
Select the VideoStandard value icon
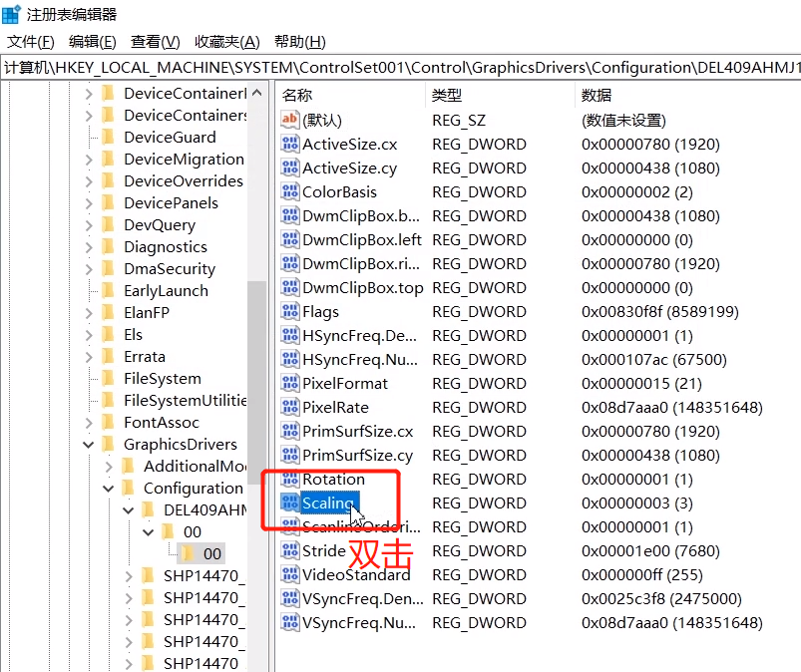click(x=290, y=575)
